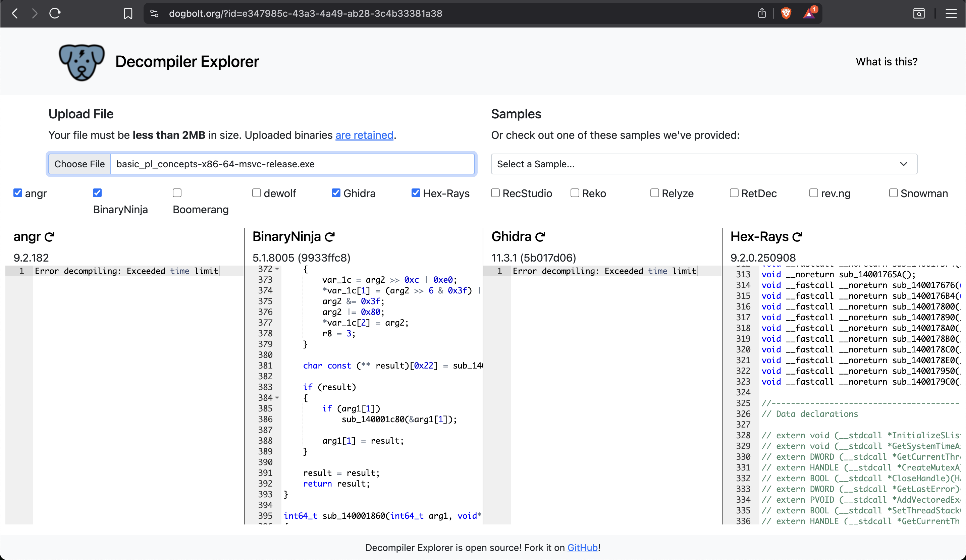Click the angr rerun refresh icon
This screenshot has width=966, height=560.
[49, 237]
